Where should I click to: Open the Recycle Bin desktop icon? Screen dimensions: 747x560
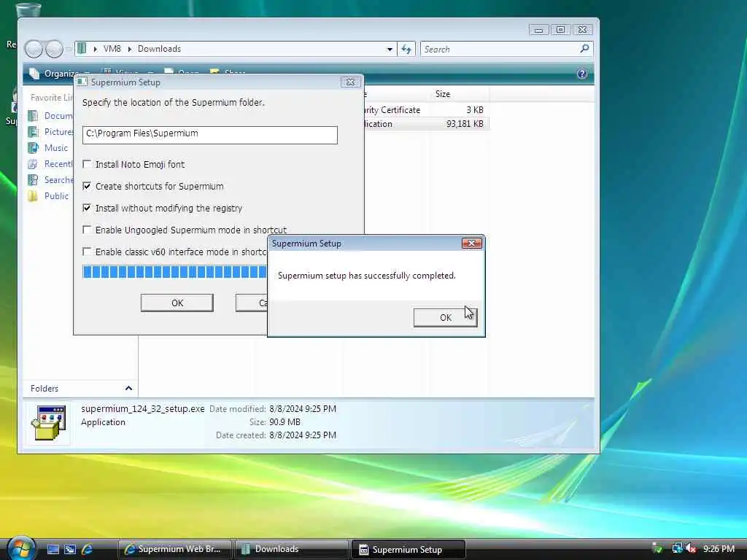28,10
